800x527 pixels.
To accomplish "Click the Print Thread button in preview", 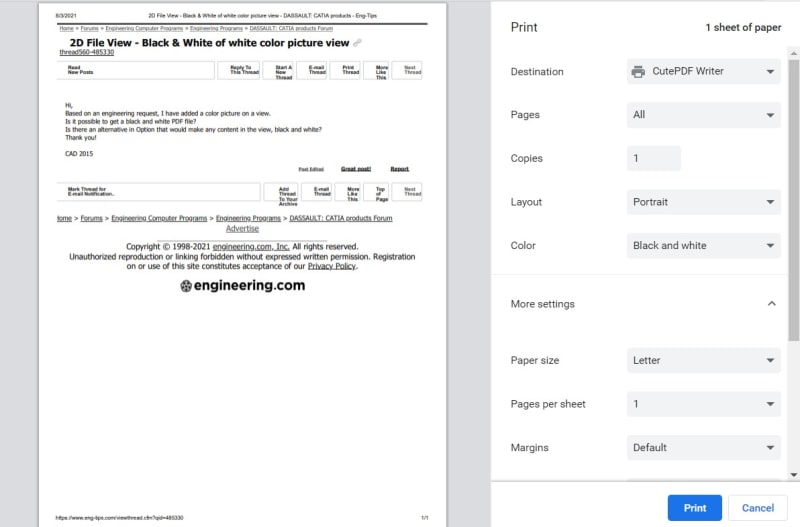I will (345, 70).
